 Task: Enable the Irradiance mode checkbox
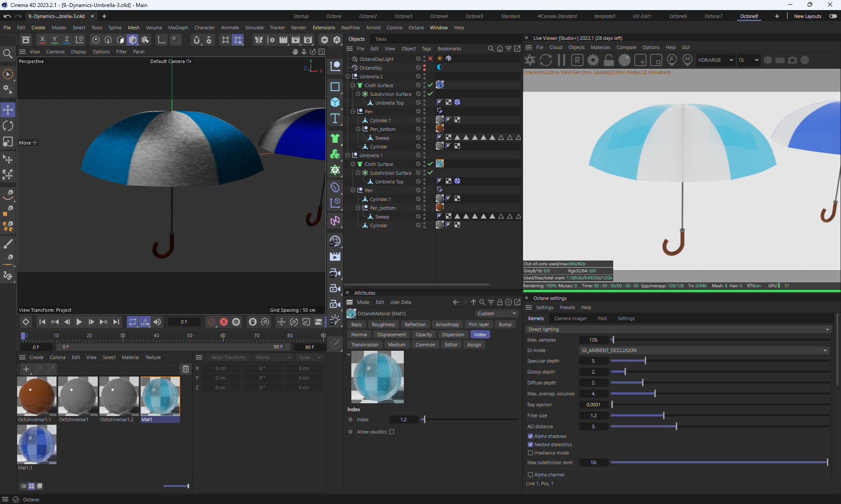coord(530,453)
